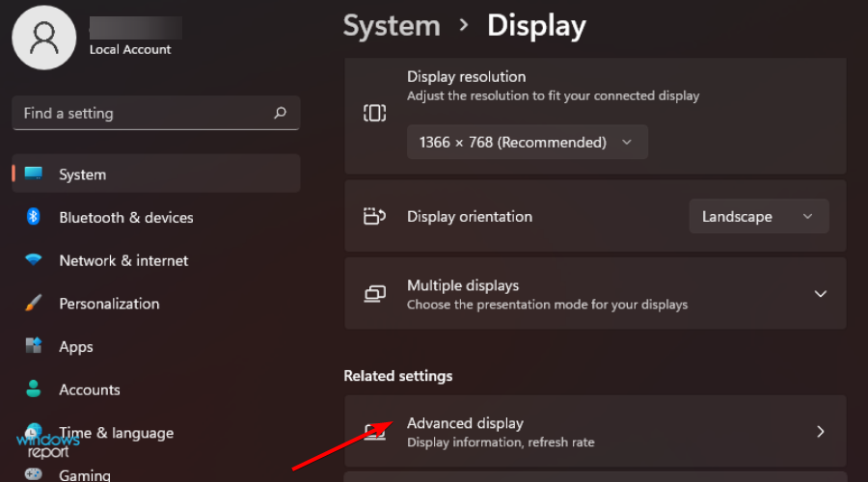The image size is (868, 482).
Task: Click the Network wifi icon in sidebar
Action: point(34,260)
